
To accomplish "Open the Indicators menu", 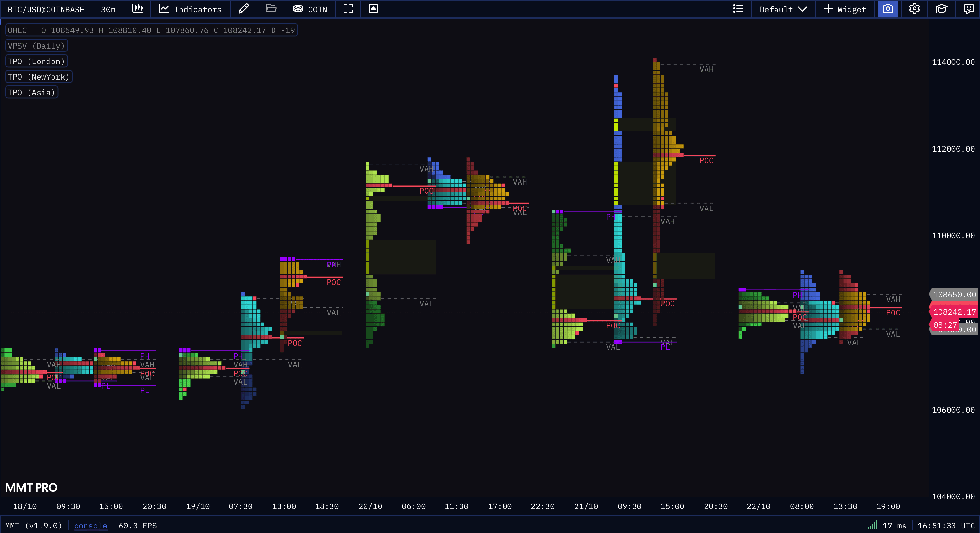I will point(190,9).
